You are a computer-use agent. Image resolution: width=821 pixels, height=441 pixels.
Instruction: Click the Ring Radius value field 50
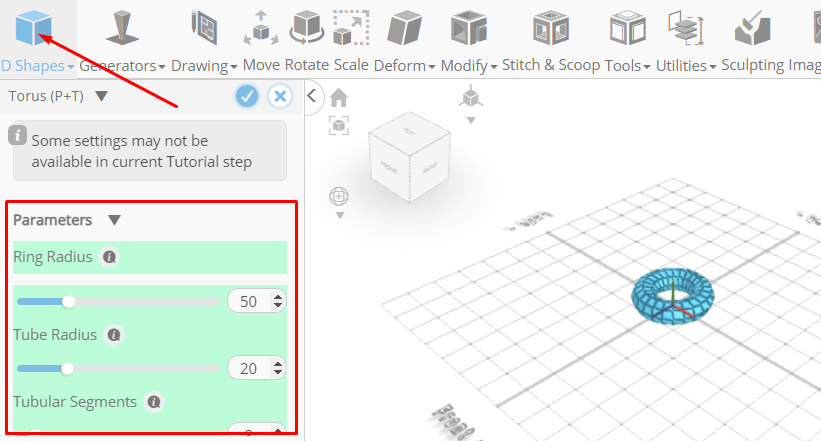click(249, 302)
